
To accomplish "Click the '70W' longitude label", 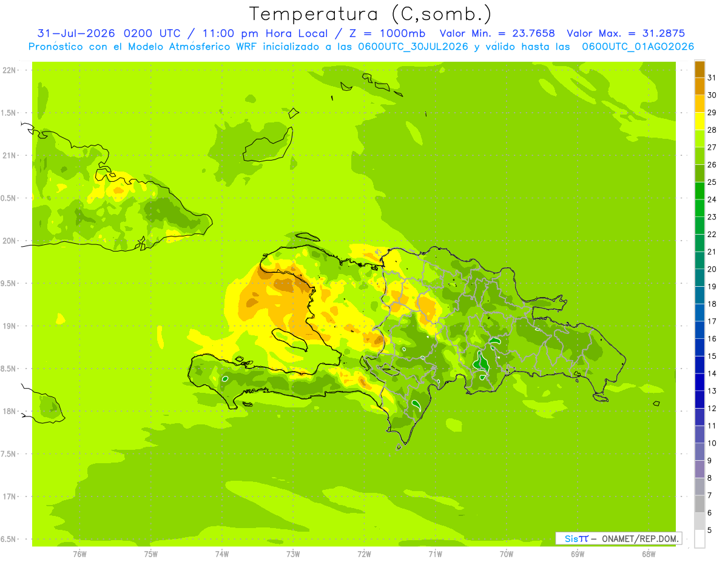I will tap(506, 554).
